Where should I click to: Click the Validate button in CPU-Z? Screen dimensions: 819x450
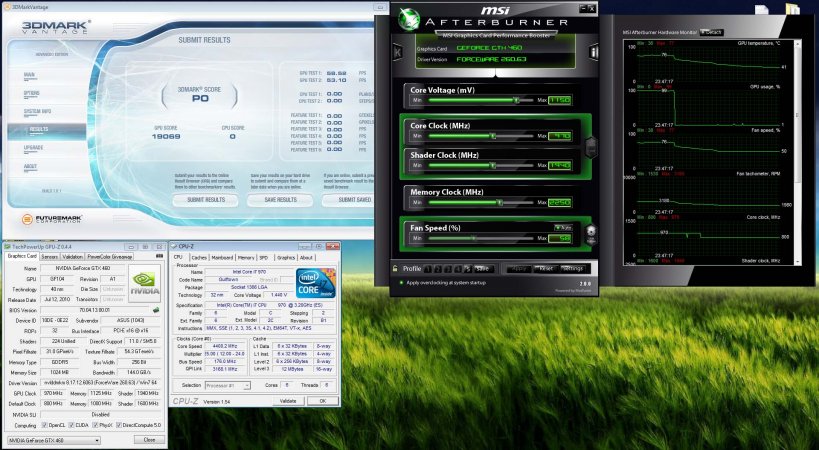tap(288, 401)
